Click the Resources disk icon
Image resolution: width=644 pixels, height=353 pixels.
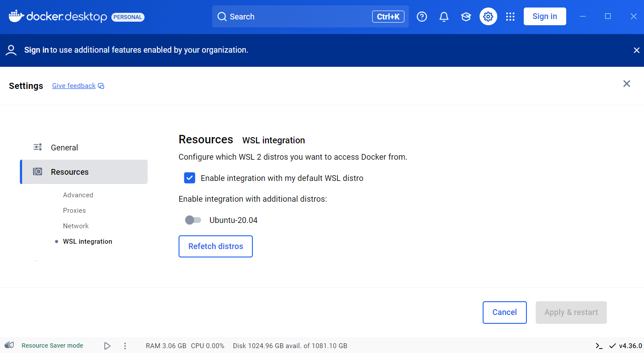(x=38, y=172)
